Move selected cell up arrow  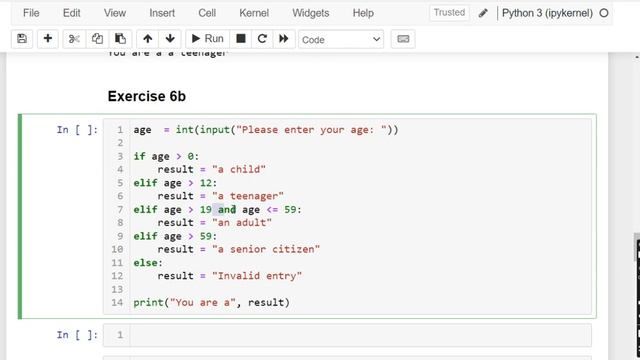[147, 39]
